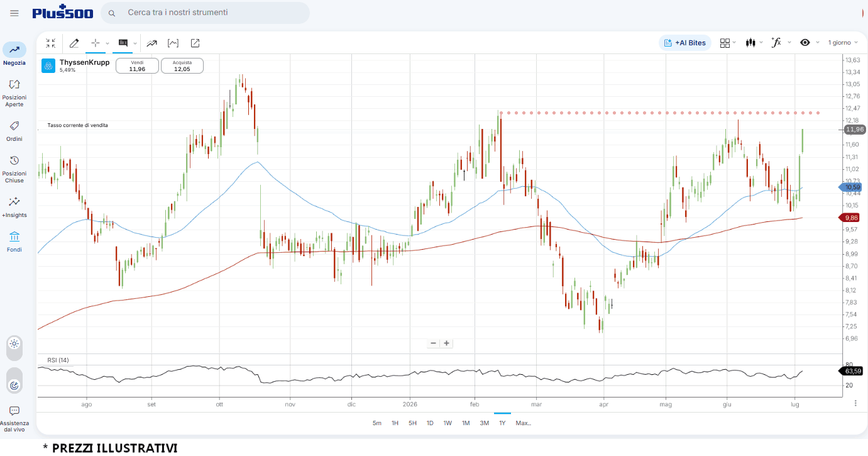Viewport: 868px width, 456px height.
Task: Toggle the light theme sun switch
Action: coord(14,344)
